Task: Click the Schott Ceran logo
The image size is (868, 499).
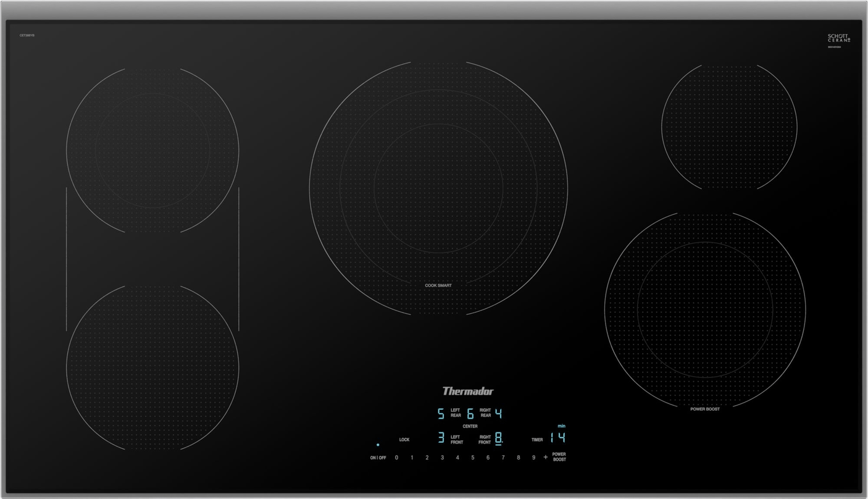Action: [x=839, y=38]
